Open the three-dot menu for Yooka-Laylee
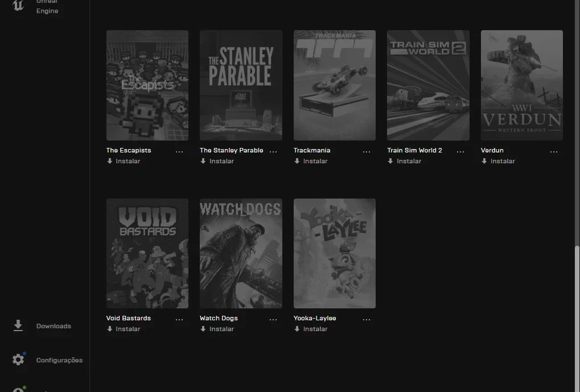Screen dimensions: 580x392 (367, 319)
